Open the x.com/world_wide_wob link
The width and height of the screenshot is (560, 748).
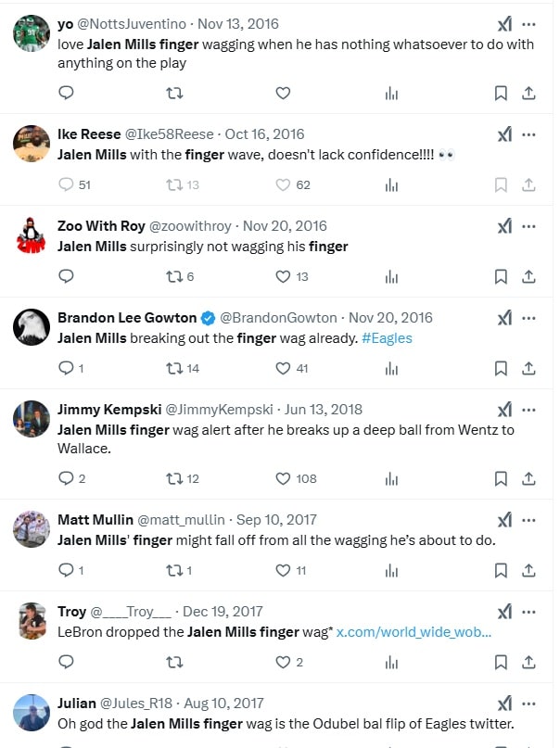[414, 632]
